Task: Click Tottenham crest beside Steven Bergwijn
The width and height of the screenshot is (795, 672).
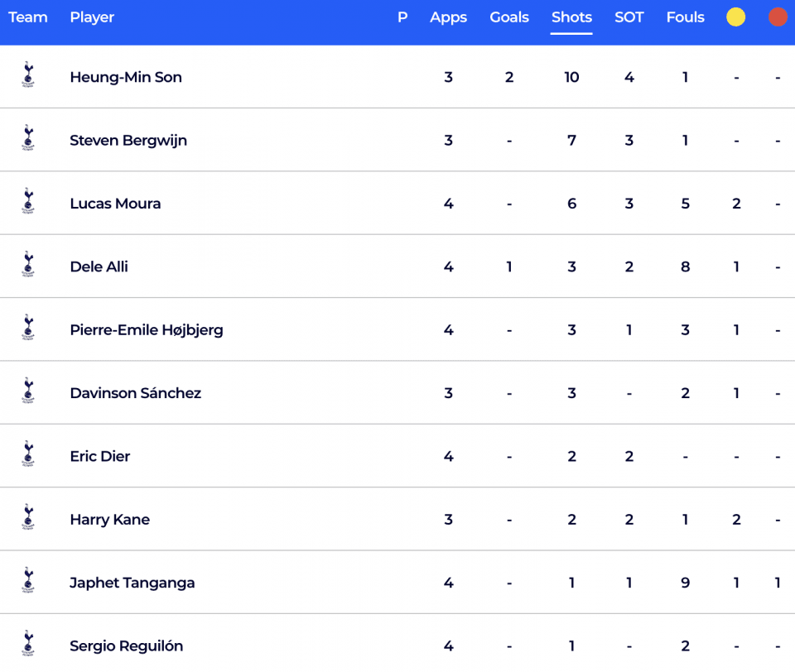Action: coord(28,138)
